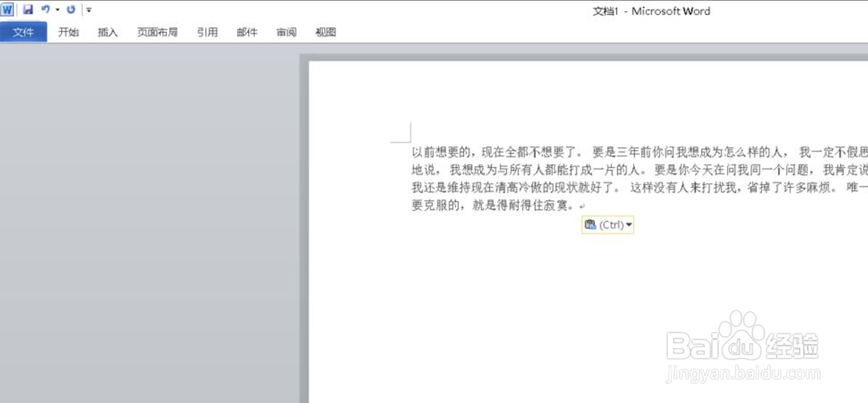Switch to the 视图 (View) ribbon tab
This screenshot has width=868, height=403.
coord(325,32)
